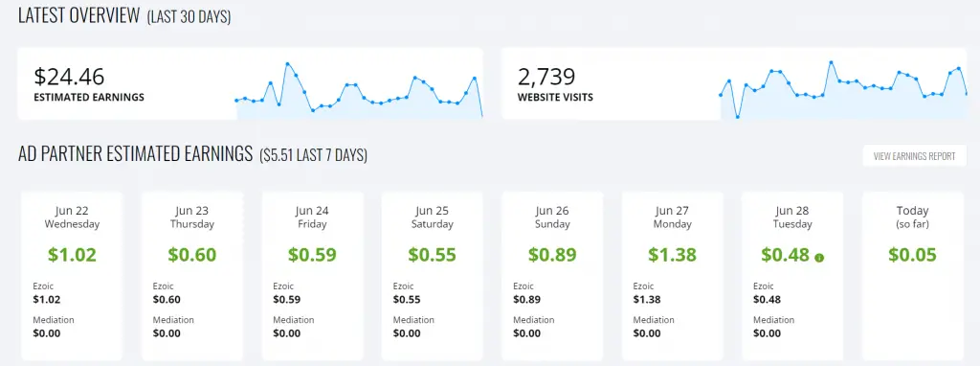Image resolution: width=980 pixels, height=366 pixels.
Task: Click the lowest dip on visits chart
Action: click(x=738, y=117)
